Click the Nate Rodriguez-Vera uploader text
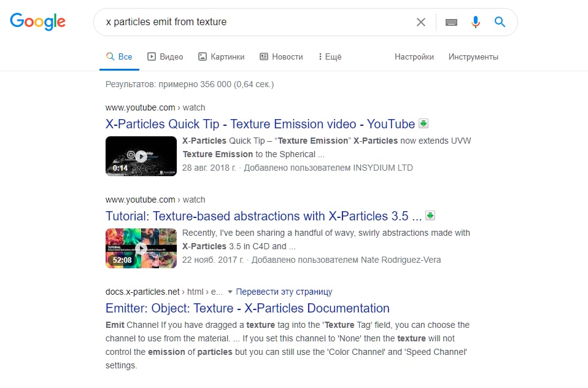Viewport: 588px width, 388px height. pos(401,260)
